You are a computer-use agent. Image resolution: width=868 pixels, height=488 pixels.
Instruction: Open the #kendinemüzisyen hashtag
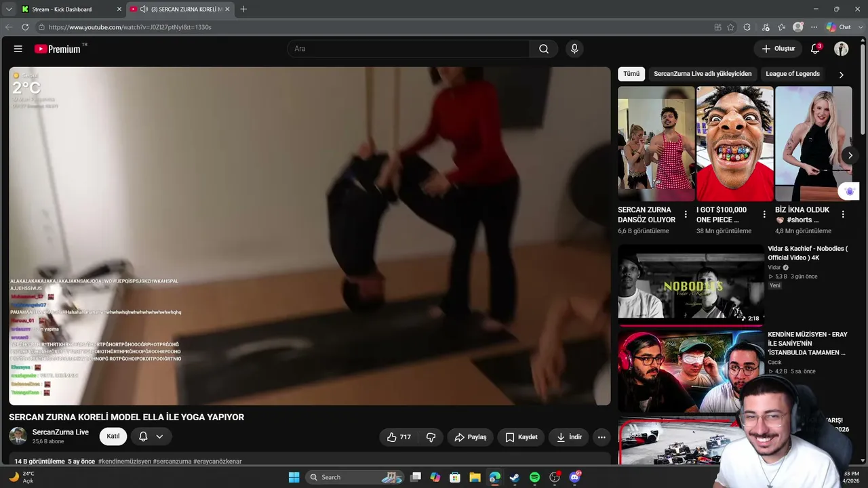124,462
